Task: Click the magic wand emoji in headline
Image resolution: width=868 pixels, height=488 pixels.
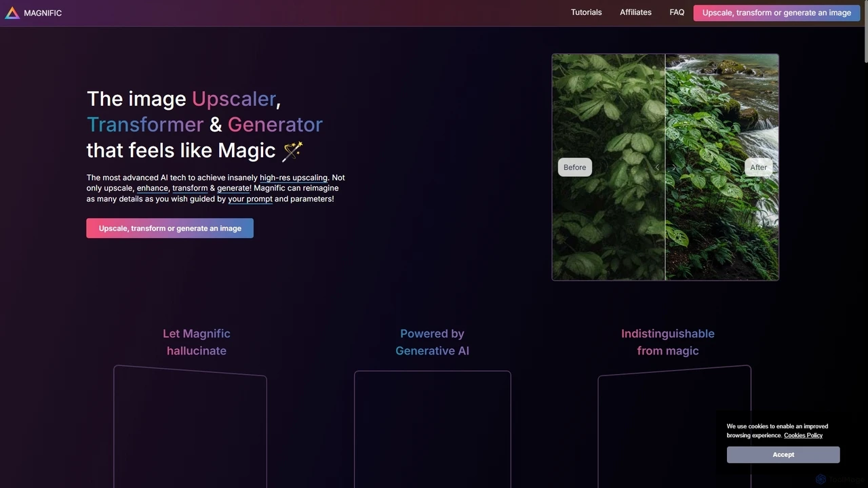Action: (292, 150)
